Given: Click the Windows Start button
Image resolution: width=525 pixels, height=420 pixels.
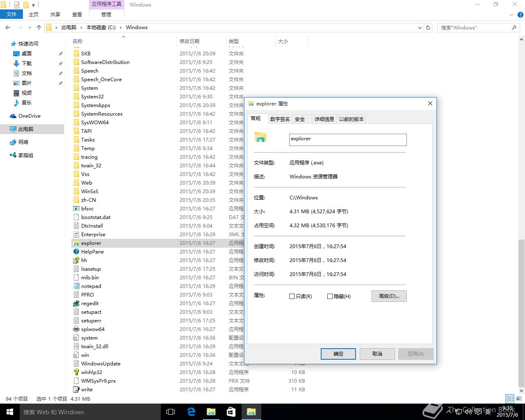Looking at the screenshot, I should coord(10,412).
